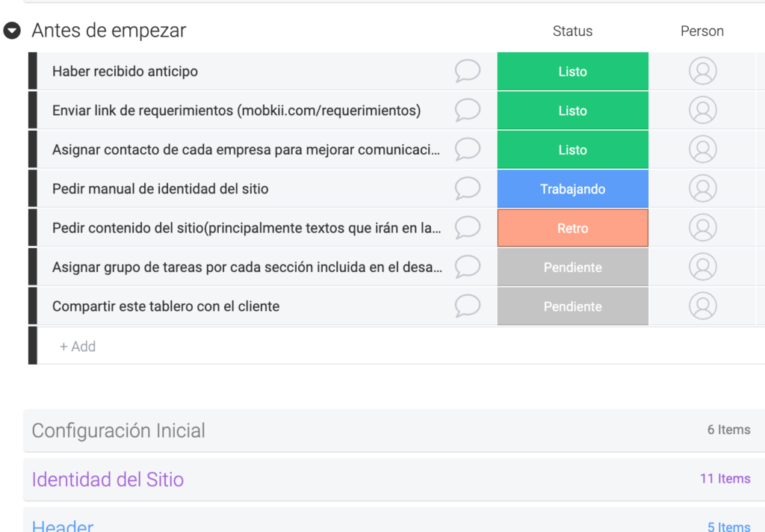Image resolution: width=765 pixels, height=532 pixels.
Task: Click the Antes de empezar group title
Action: tap(109, 31)
